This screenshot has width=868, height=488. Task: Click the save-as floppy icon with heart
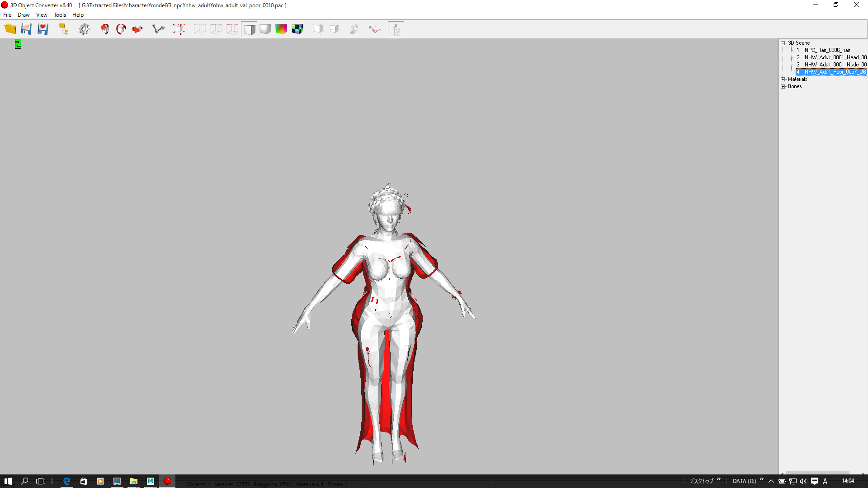[x=42, y=29]
